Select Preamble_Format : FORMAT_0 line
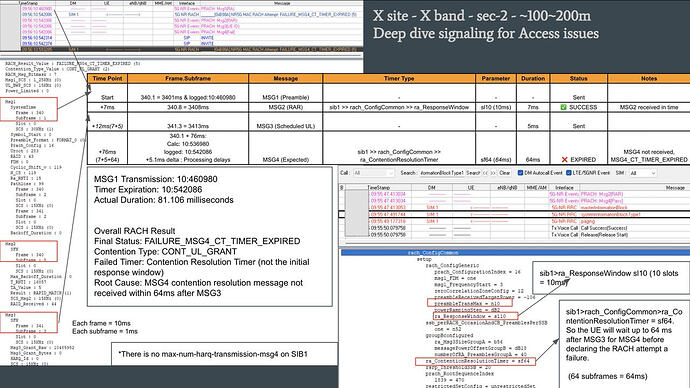This screenshot has width=690, height=388. coord(48,140)
